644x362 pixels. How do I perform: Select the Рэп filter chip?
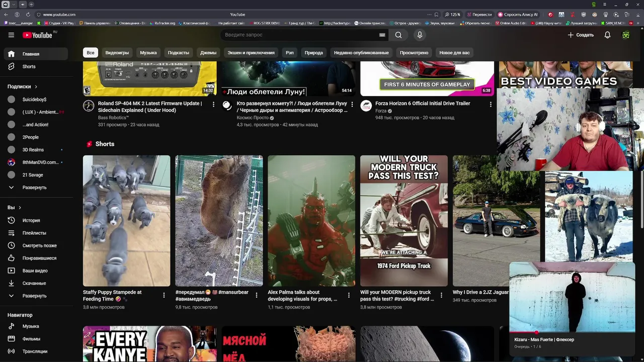click(290, 53)
